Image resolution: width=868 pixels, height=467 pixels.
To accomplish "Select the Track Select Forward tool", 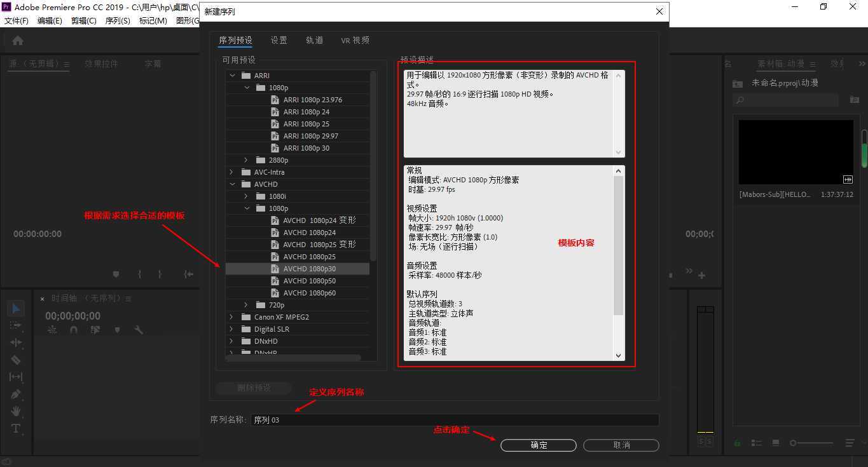I will point(16,325).
